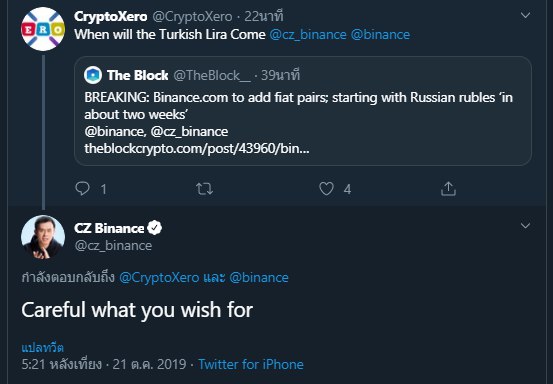
Task: Click the แปลทวีต translate tweet link
Action: (42, 348)
